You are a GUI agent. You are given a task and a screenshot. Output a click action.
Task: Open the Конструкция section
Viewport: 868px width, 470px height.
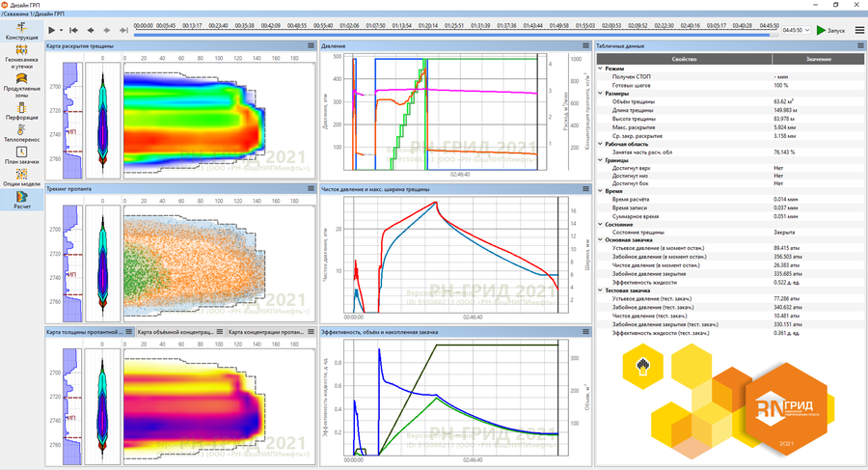21,29
